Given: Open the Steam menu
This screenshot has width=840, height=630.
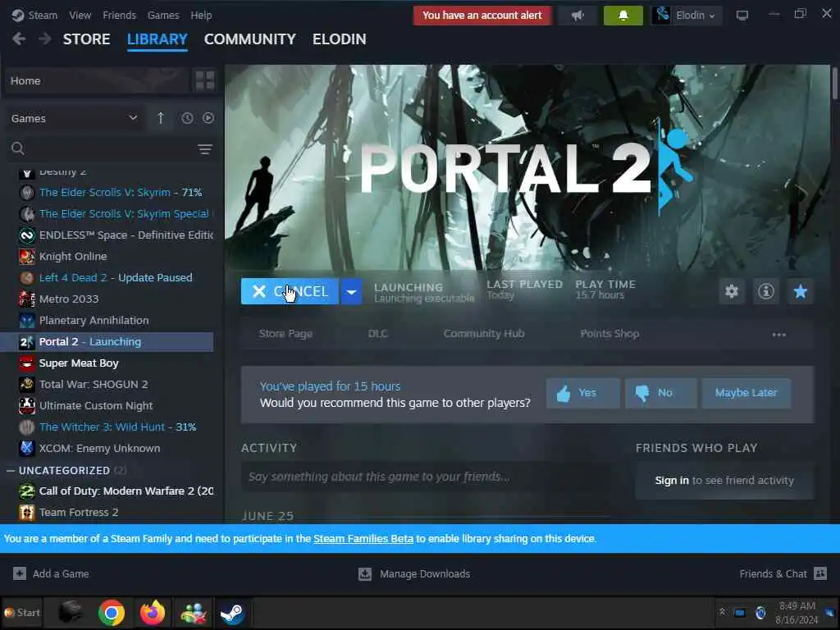Looking at the screenshot, I should click(x=43, y=15).
